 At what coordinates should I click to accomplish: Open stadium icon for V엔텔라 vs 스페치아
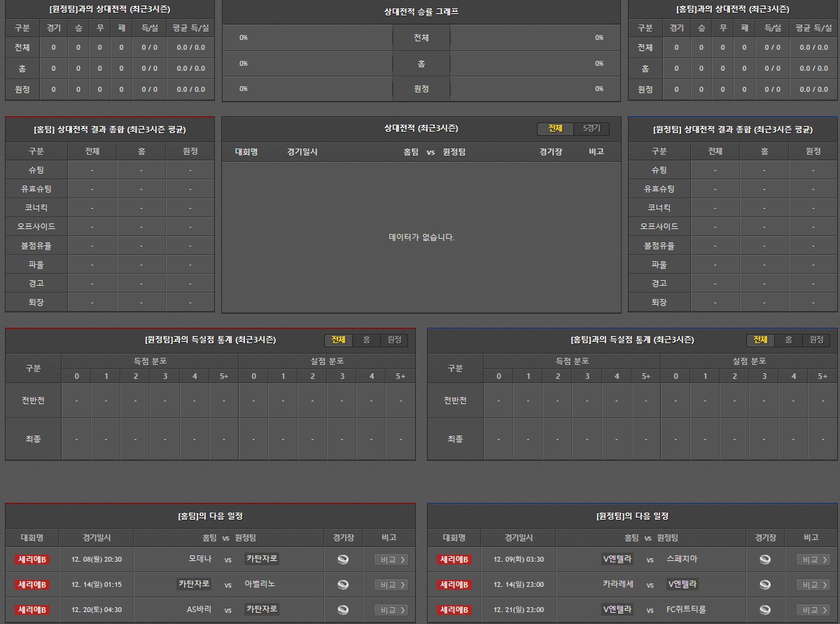tap(765, 560)
